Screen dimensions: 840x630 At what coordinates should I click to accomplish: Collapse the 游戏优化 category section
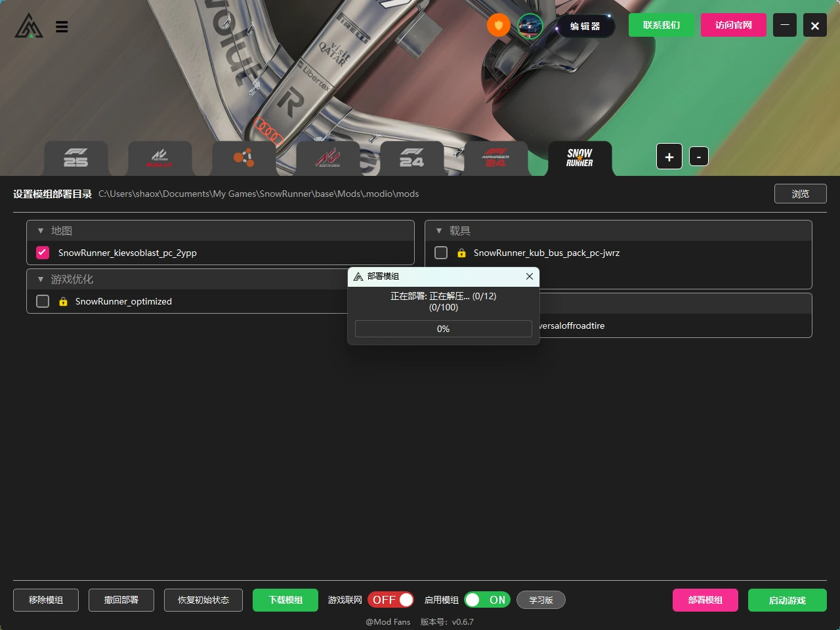pyautogui.click(x=41, y=280)
